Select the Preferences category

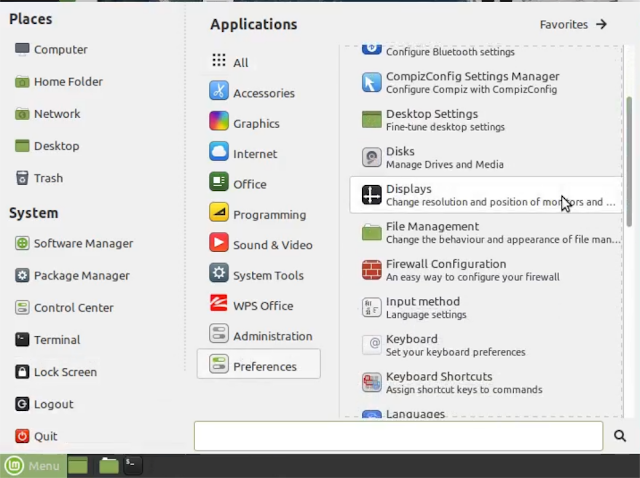tap(259, 364)
